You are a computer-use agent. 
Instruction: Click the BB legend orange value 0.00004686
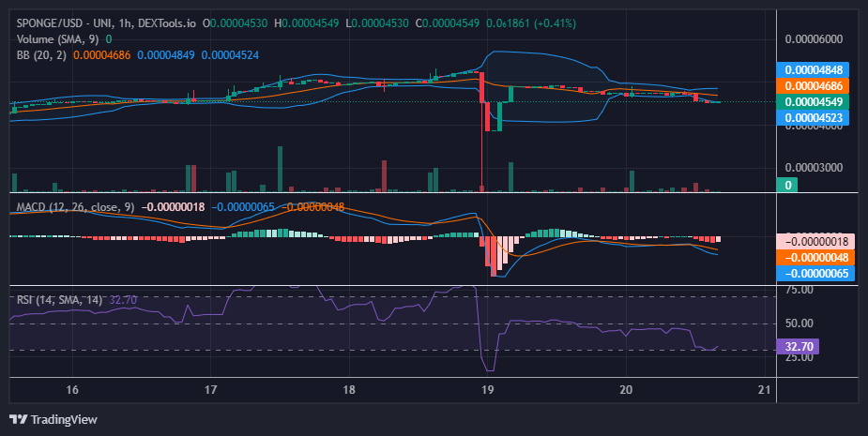click(x=102, y=55)
